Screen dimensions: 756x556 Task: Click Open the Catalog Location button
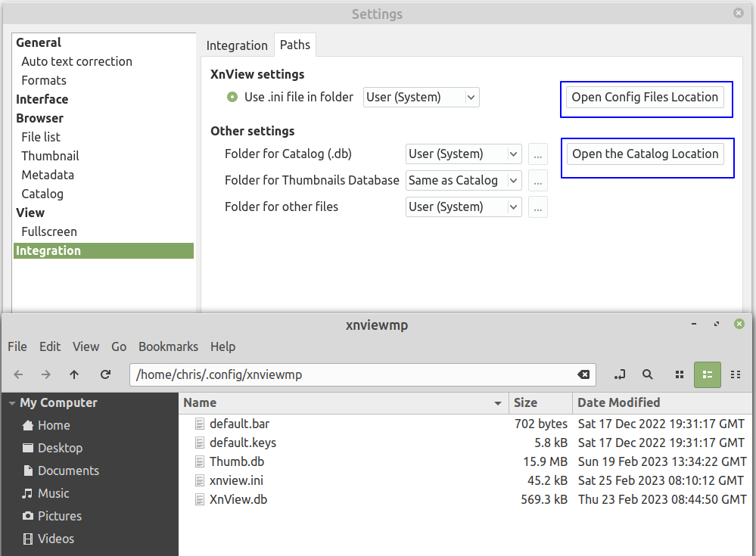(x=645, y=154)
